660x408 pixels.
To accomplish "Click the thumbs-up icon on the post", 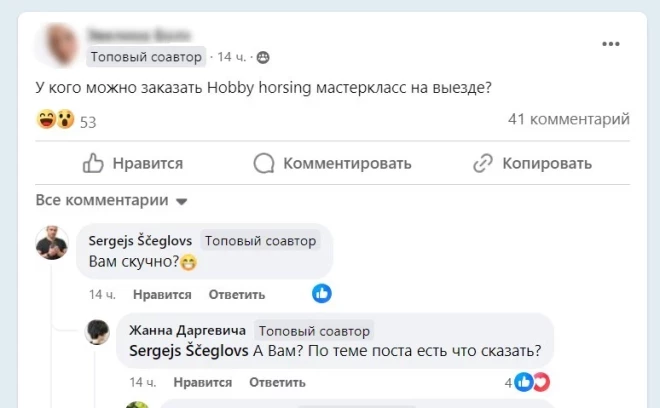I will (x=93, y=163).
